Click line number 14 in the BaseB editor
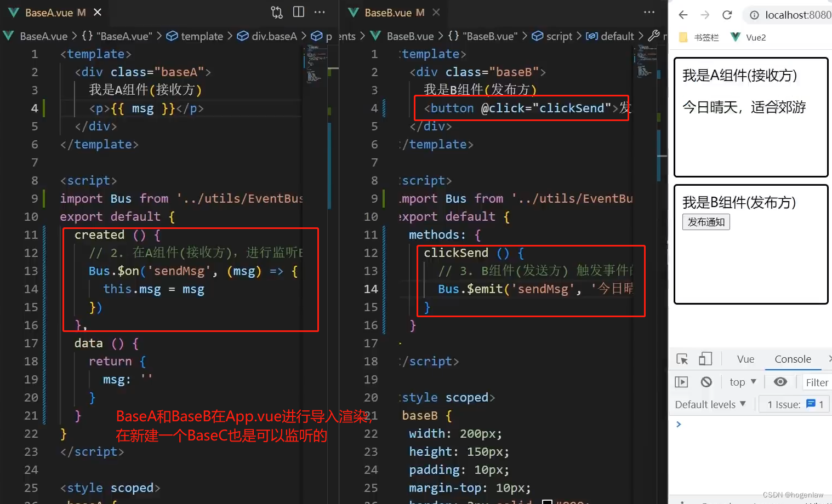Image resolution: width=832 pixels, height=504 pixels. [x=371, y=289]
